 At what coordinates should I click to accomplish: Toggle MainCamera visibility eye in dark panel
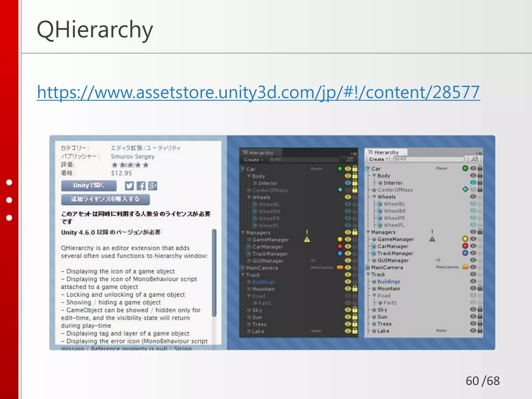click(x=348, y=267)
